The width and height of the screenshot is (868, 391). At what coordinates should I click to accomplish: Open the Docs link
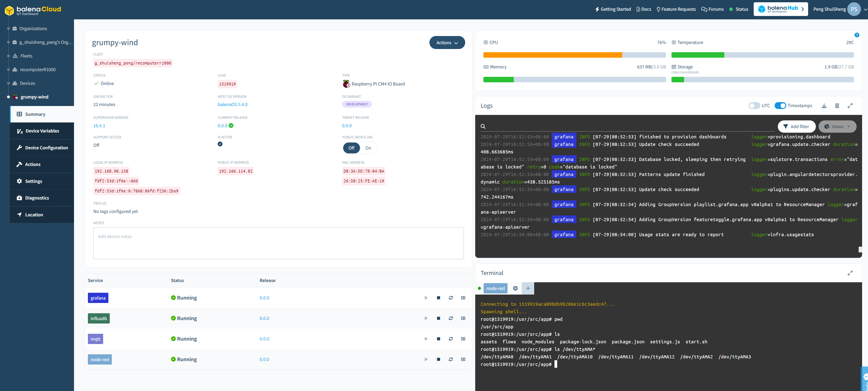coord(643,9)
